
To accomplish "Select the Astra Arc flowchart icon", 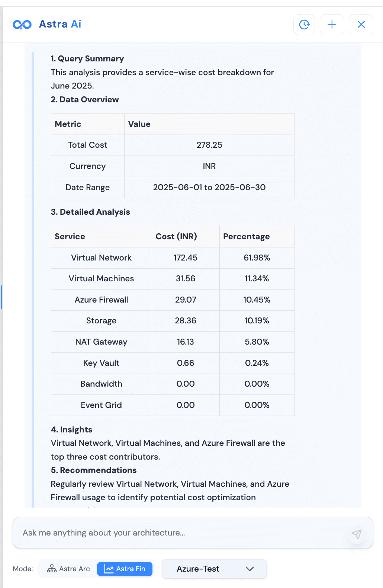I will pyautogui.click(x=51, y=569).
